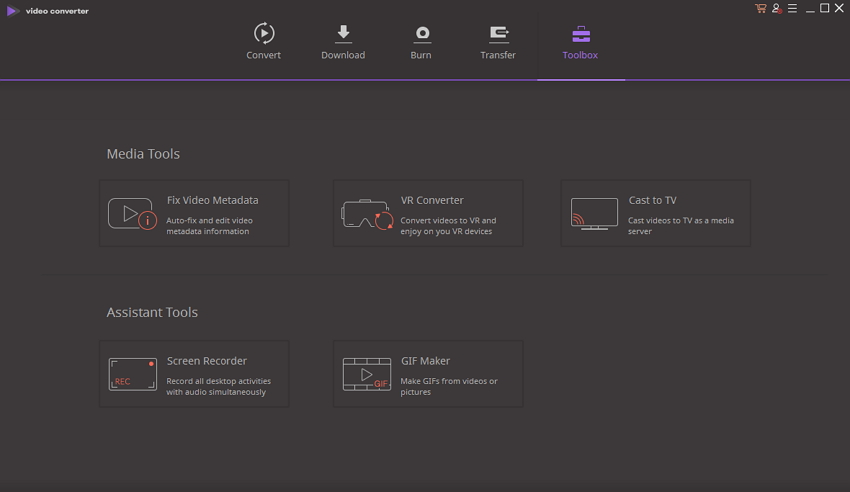Select the Toolbox briefcase icon

(x=581, y=34)
